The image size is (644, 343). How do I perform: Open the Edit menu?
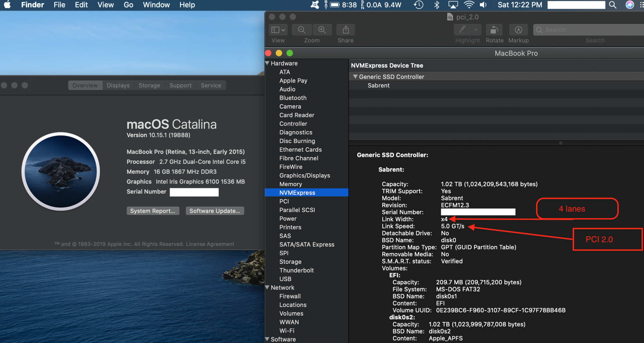pos(81,5)
